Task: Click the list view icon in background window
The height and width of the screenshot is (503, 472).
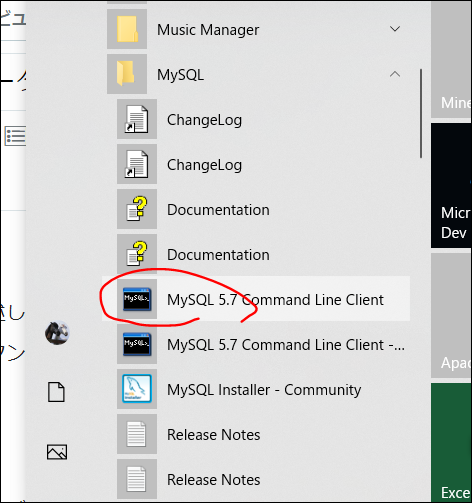Action: coord(15,136)
